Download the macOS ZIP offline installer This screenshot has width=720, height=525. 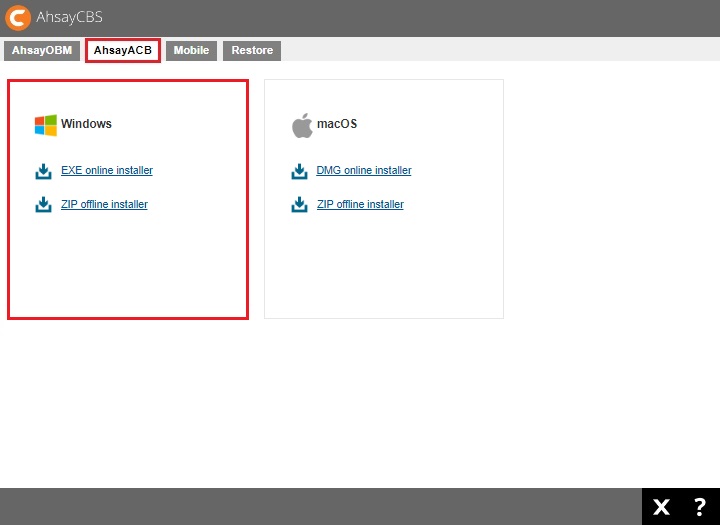[x=360, y=204]
